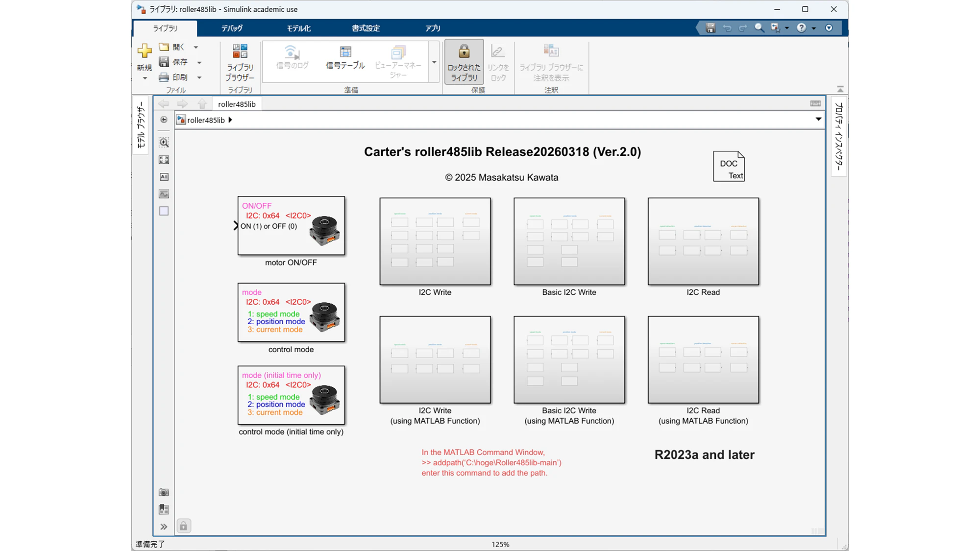Select Basic I2C Write (using MATLAB Function) block
Viewport: 980px width, 551px height.
pos(569,360)
